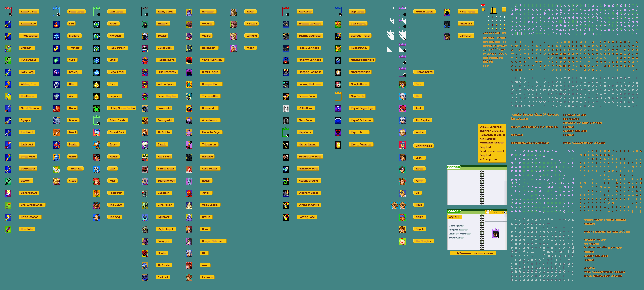
Task: Click the Anti-Sora portrait icon
Action: (x=447, y=24)
